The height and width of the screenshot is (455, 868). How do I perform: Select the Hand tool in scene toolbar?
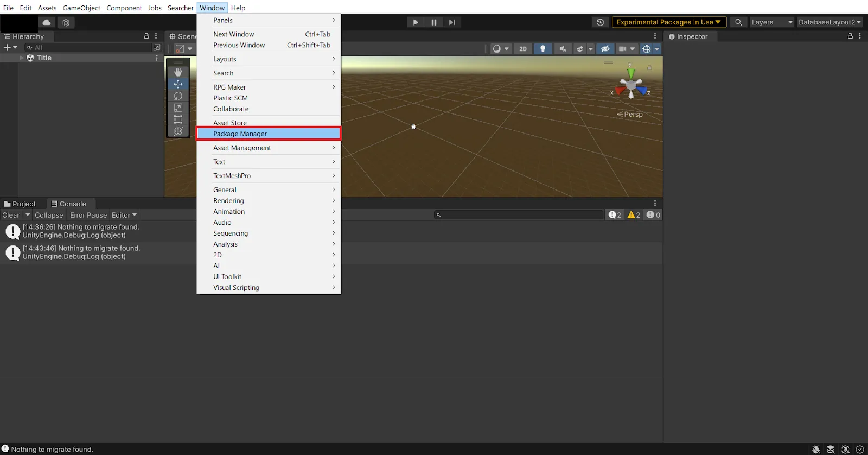(178, 72)
